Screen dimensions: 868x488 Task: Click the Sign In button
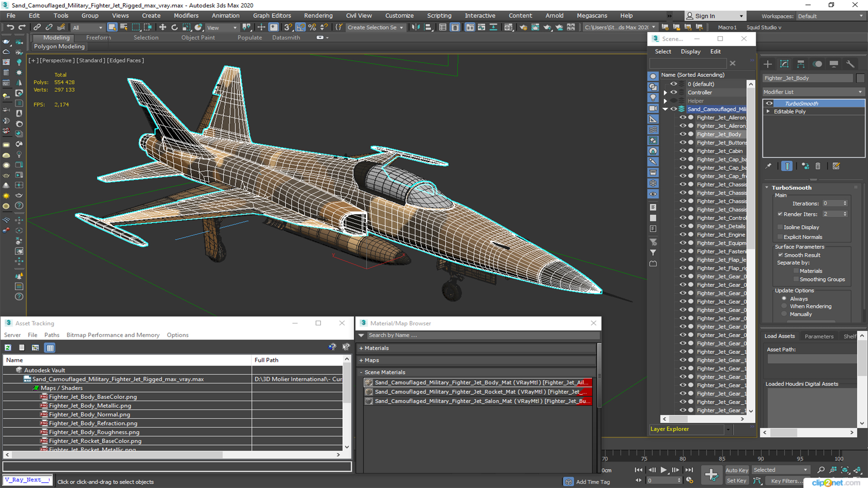[x=715, y=16]
